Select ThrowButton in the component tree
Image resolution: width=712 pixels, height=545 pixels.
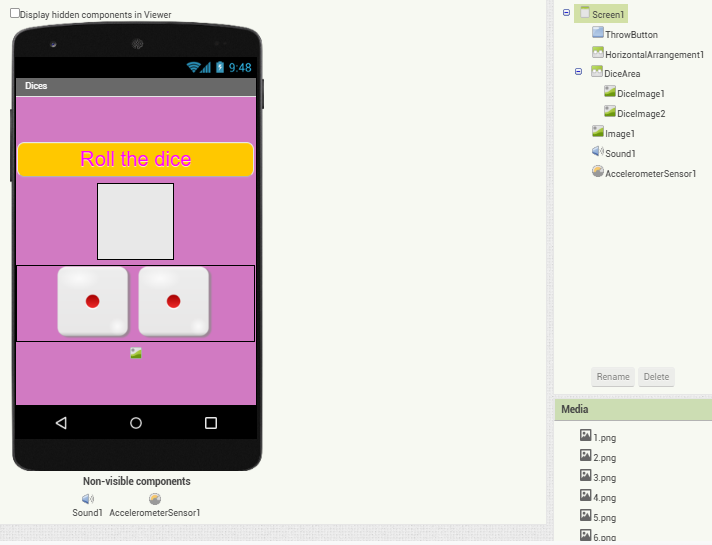click(631, 34)
